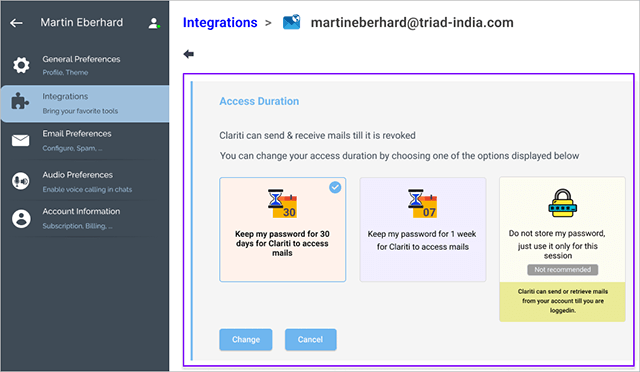
Task: Click the Not recommended badge
Action: click(x=562, y=270)
